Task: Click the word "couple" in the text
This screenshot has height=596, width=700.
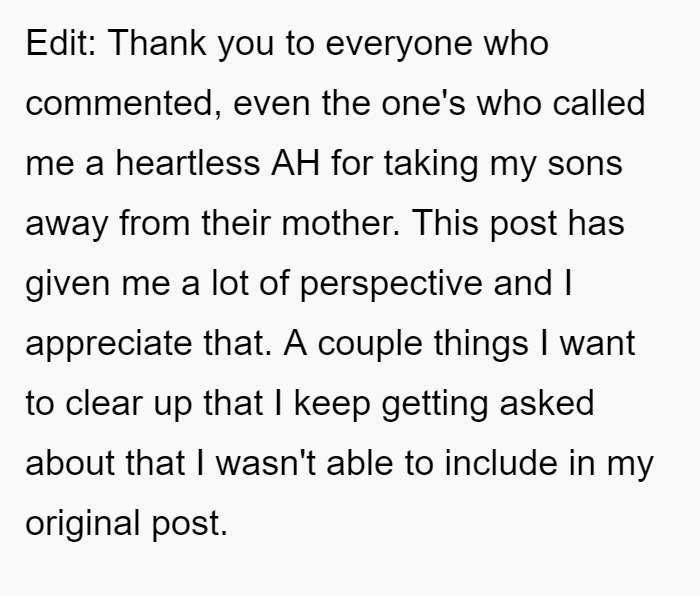Action: [370, 345]
